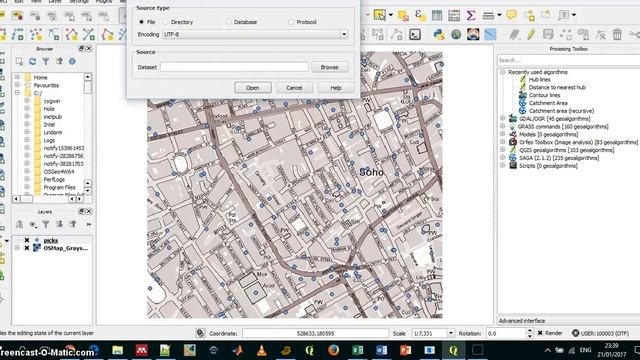Open the Layers panel overflow chevron

(88, 224)
